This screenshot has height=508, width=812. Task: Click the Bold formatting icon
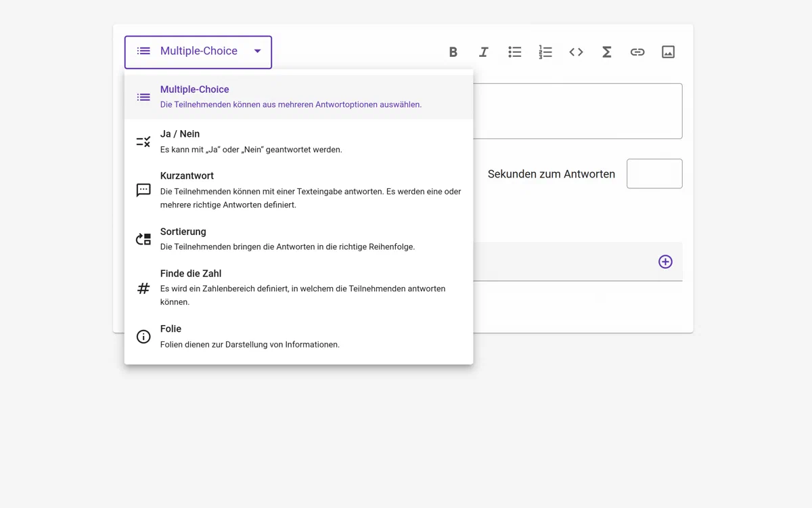tap(453, 52)
